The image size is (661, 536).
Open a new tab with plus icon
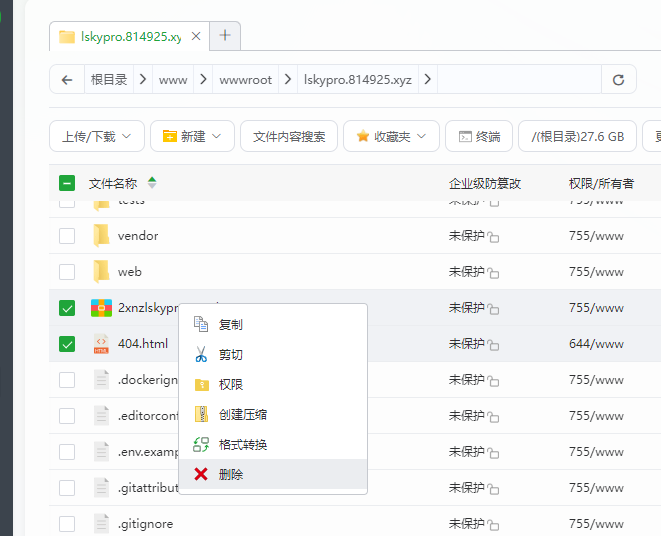point(225,36)
